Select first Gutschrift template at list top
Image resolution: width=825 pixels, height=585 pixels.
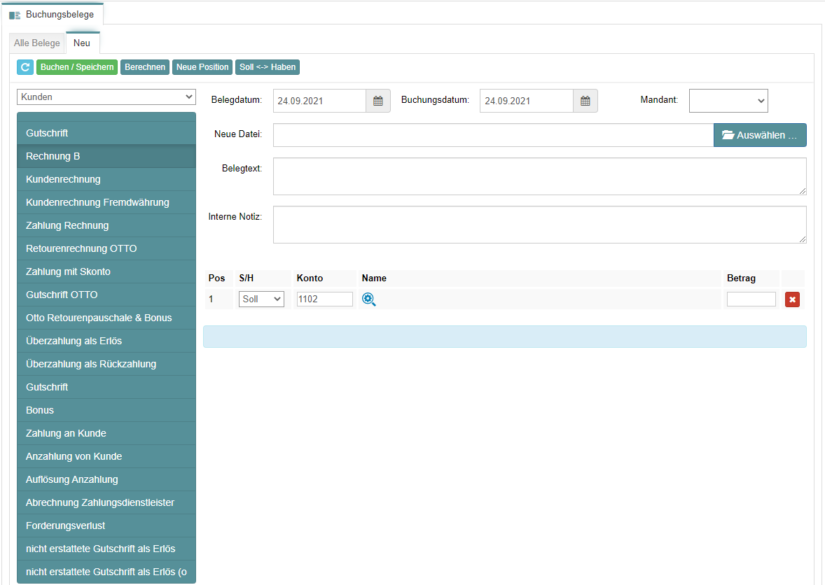coord(106,133)
